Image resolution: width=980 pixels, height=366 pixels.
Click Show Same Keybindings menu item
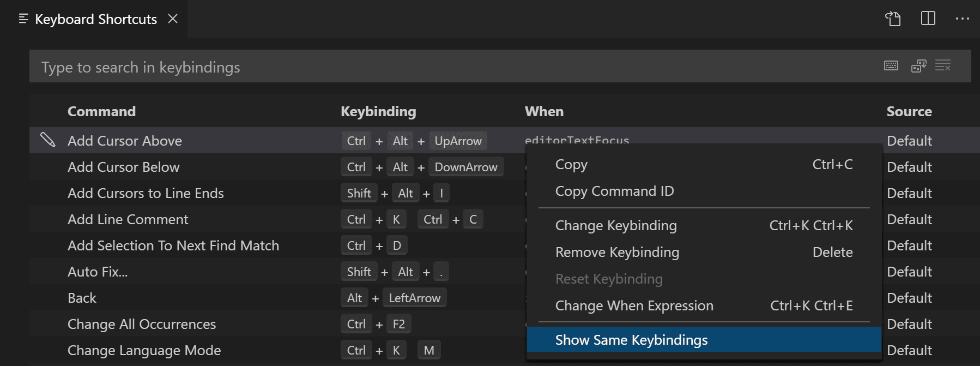pos(631,340)
